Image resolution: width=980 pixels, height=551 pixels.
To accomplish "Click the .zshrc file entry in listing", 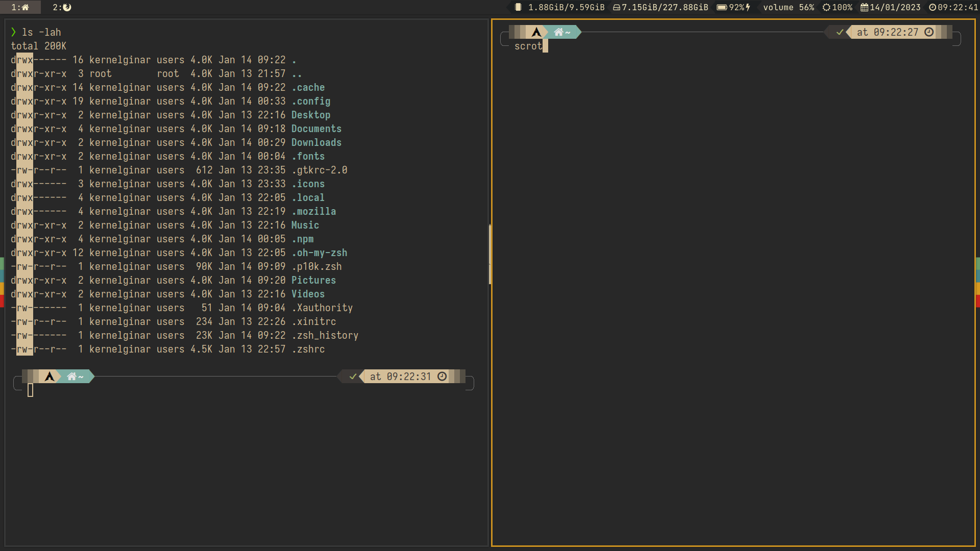I will click(308, 349).
